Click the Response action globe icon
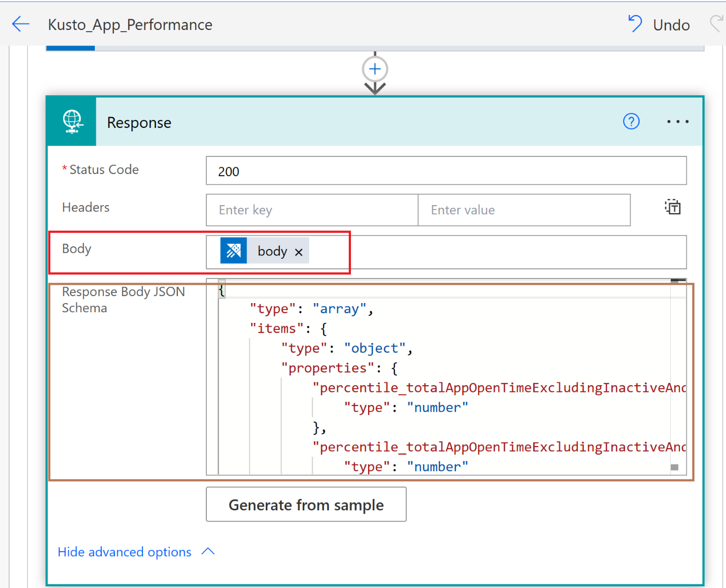 [72, 122]
